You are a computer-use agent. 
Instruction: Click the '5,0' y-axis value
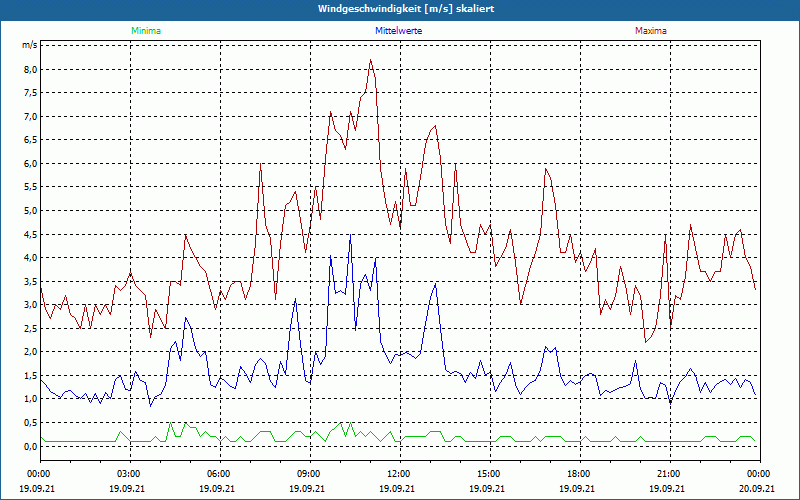click(x=31, y=211)
